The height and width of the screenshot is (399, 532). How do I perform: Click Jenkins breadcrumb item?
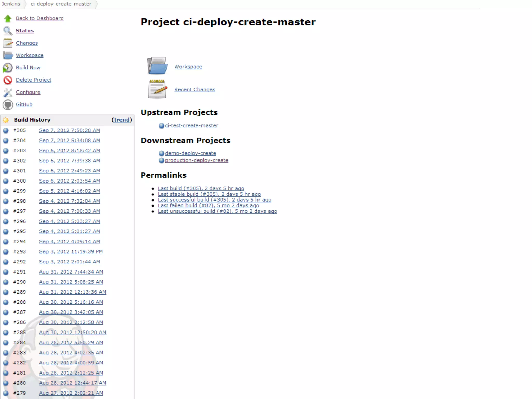pyautogui.click(x=11, y=4)
